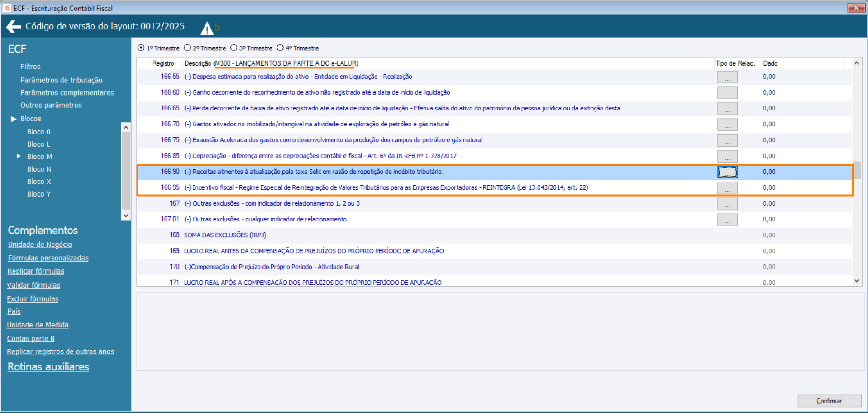868x413 pixels.
Task: Open the Filtros menu item
Action: [30, 67]
